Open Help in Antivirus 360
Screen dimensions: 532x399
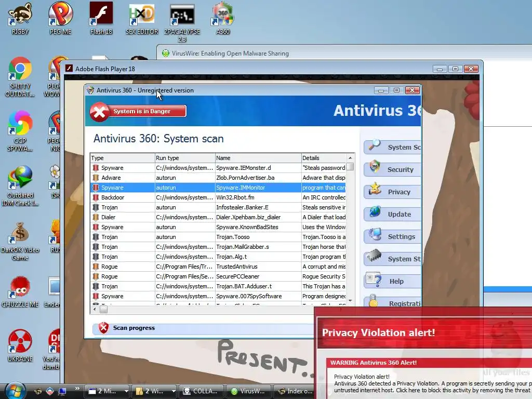pyautogui.click(x=393, y=281)
